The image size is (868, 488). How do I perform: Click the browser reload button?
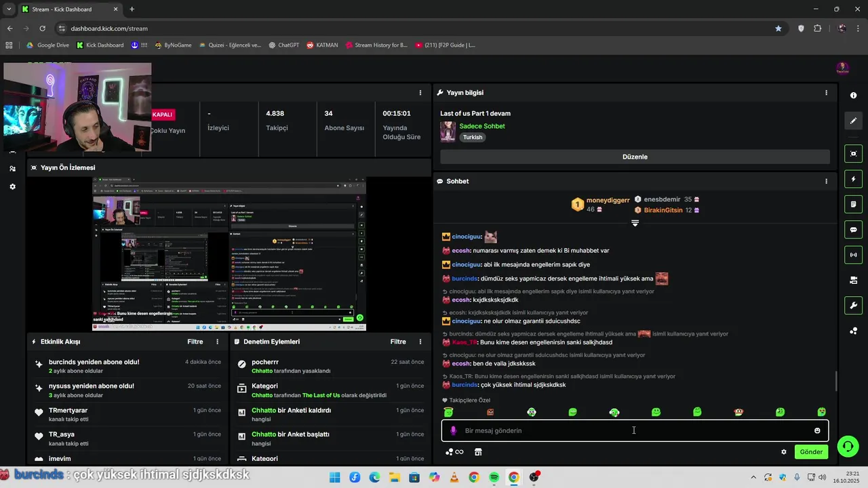click(x=42, y=28)
